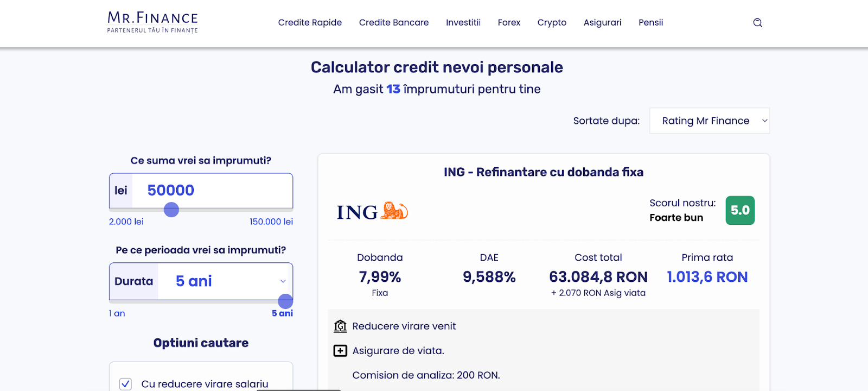The height and width of the screenshot is (391, 868).
Task: Click the Foarte bun rating text
Action: (676, 218)
